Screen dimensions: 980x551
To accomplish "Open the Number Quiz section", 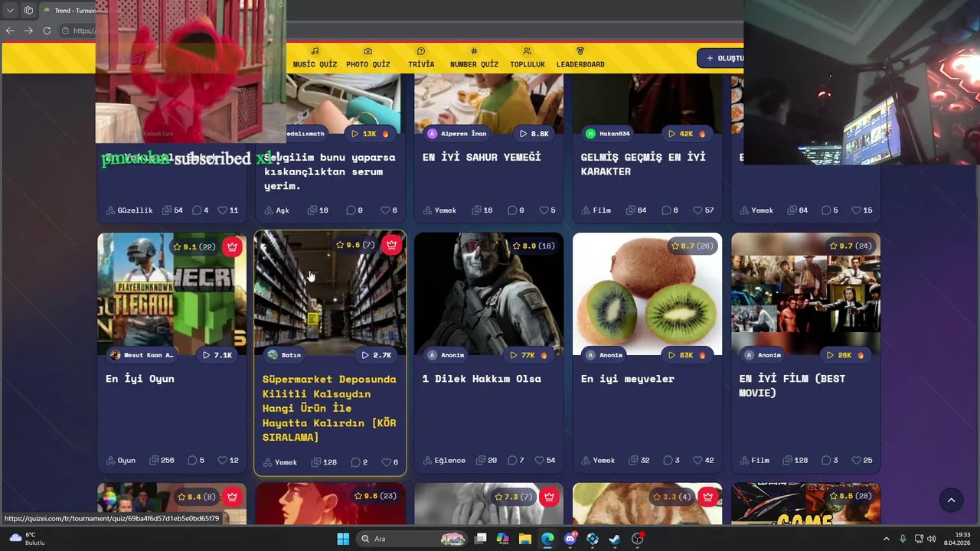I will click(x=474, y=58).
